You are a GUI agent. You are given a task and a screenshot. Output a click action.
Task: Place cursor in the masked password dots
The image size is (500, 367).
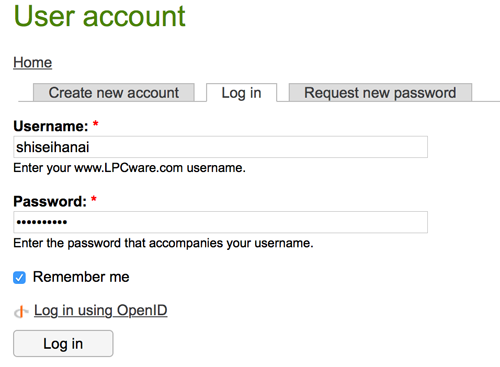(42, 222)
